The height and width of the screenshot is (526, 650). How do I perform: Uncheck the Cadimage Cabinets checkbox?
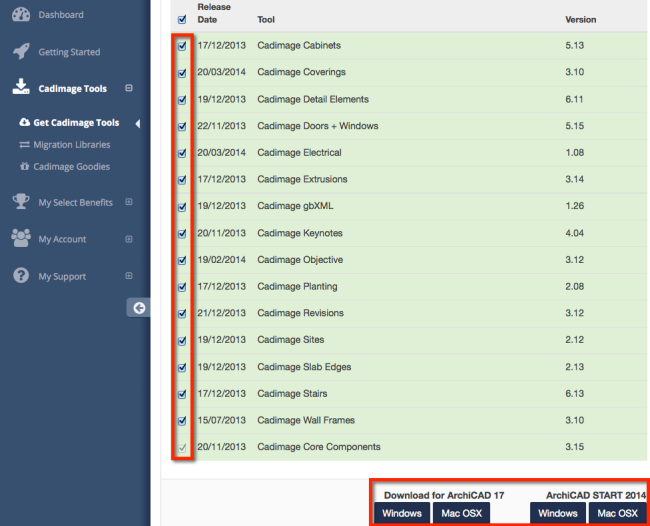point(182,46)
